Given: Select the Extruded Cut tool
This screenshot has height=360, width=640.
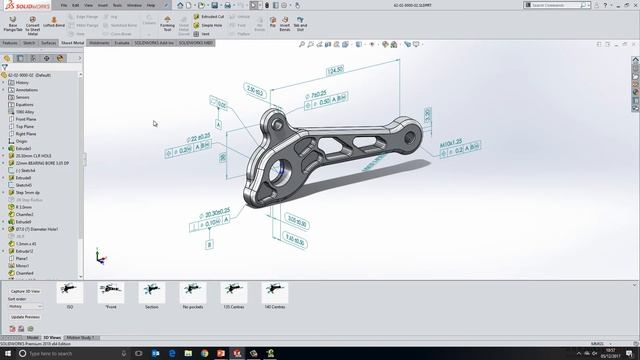Looking at the screenshot, I should coord(209,17).
